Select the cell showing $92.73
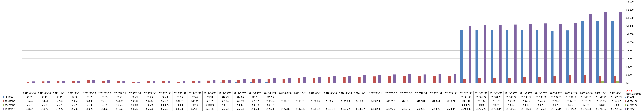The height and width of the screenshot is (111, 644). [240, 109]
